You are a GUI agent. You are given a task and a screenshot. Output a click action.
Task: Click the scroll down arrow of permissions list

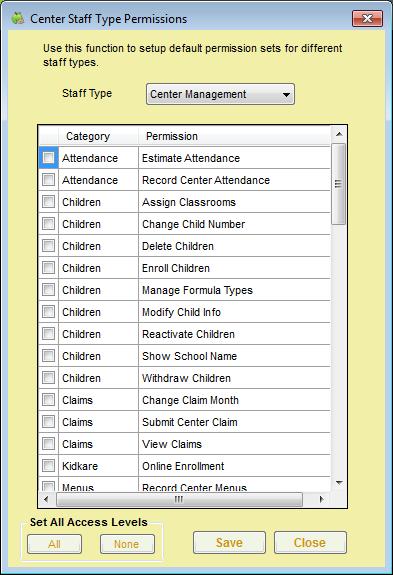pyautogui.click(x=339, y=483)
